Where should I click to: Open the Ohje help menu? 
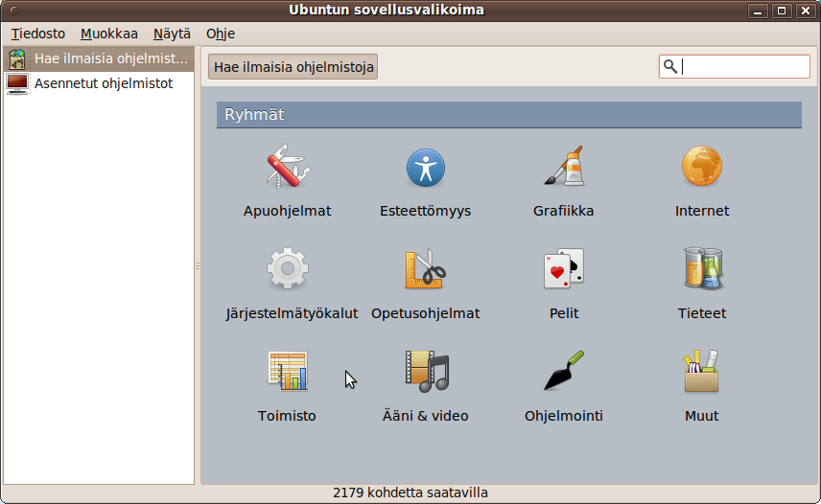(221, 34)
